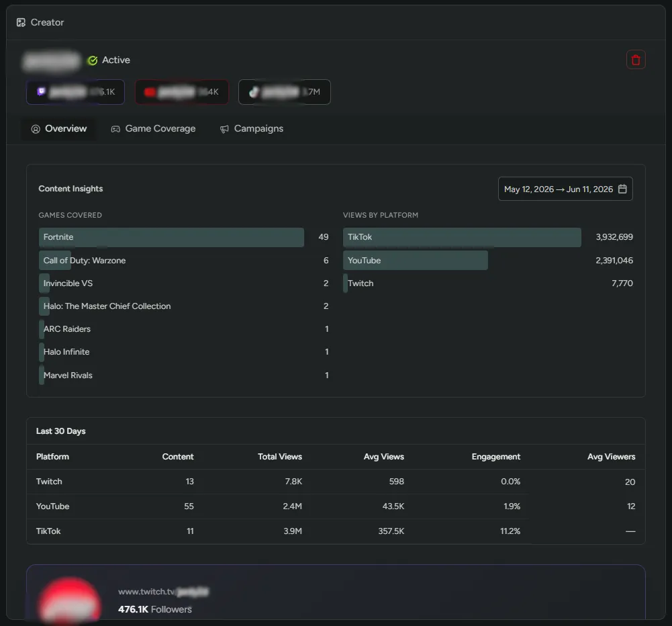Click the Last 30 Days heading
Image resolution: width=672 pixels, height=626 pixels.
61,431
